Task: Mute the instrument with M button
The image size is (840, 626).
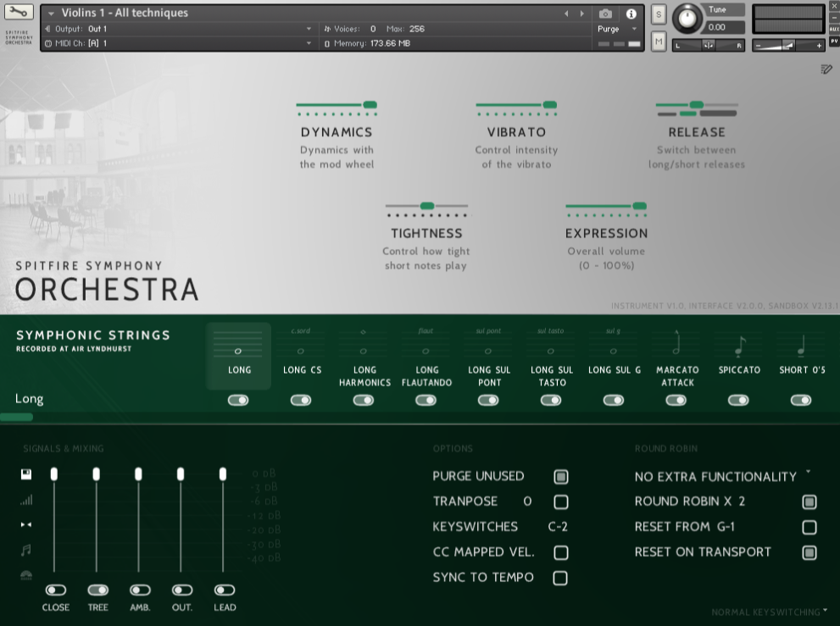Action: pos(659,40)
